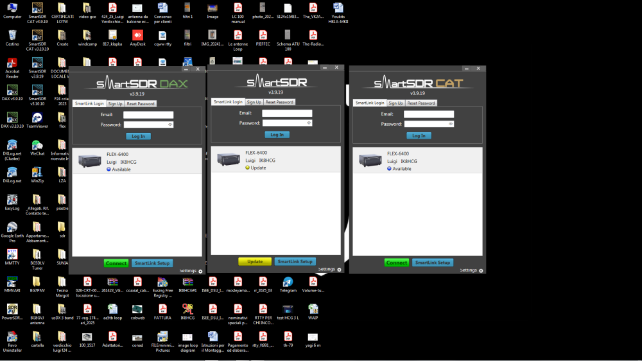This screenshot has width=642, height=364.
Task: Open the Computer desktop icon
Action: pyautogui.click(x=12, y=11)
